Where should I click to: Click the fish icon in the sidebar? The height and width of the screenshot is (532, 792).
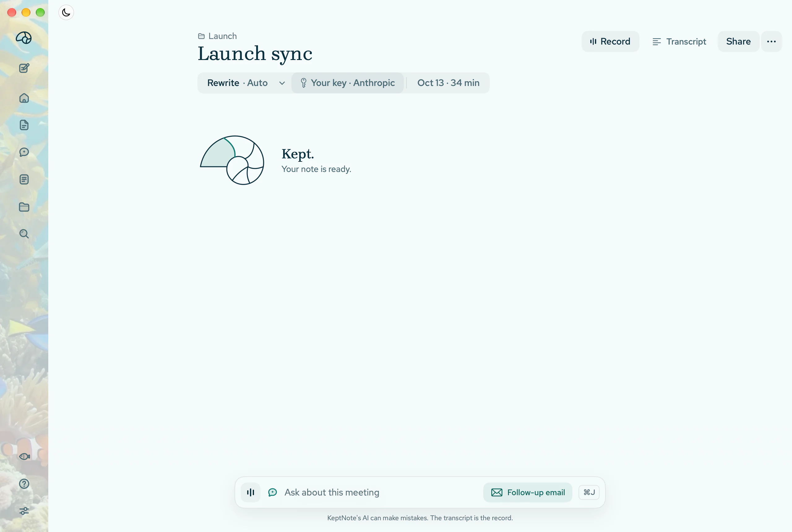click(x=24, y=456)
